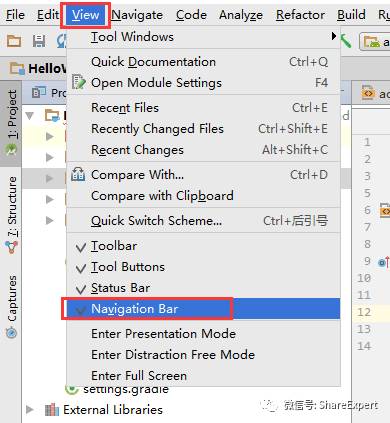Click the Open folder toolbar icon

(14, 41)
